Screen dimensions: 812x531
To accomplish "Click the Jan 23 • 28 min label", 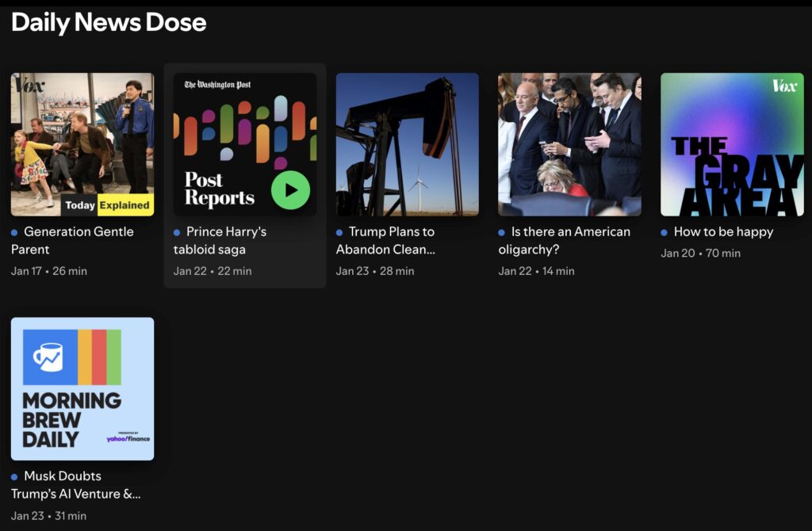I will point(375,271).
